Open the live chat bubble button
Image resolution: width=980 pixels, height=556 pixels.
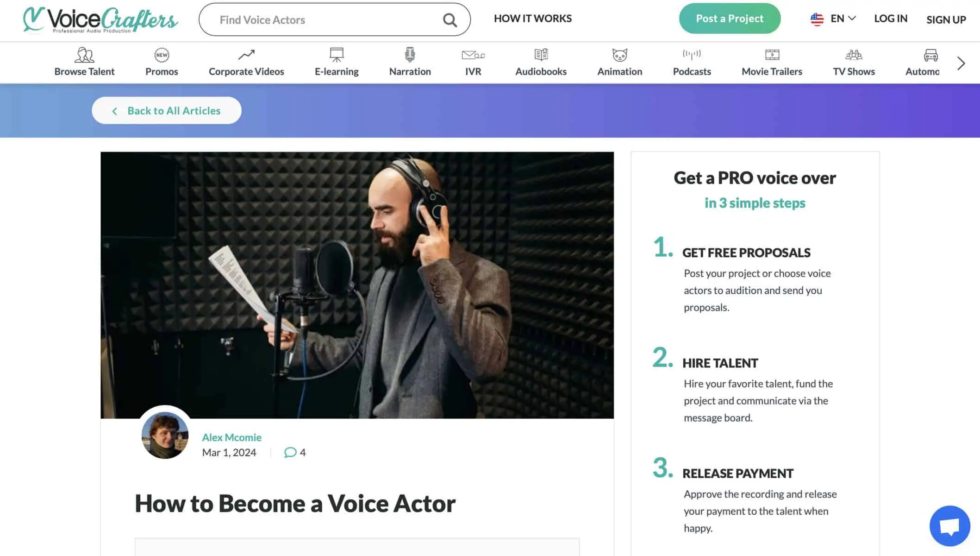949,526
